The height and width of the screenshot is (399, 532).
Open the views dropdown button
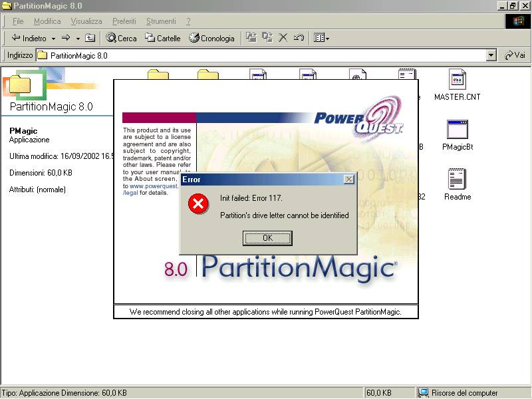click(322, 39)
